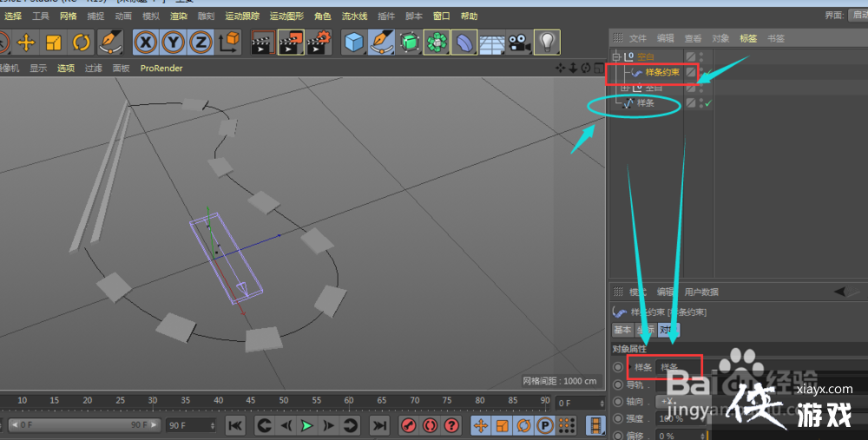868x440 pixels.
Task: Render the active view clapperboard
Action: pos(263,42)
